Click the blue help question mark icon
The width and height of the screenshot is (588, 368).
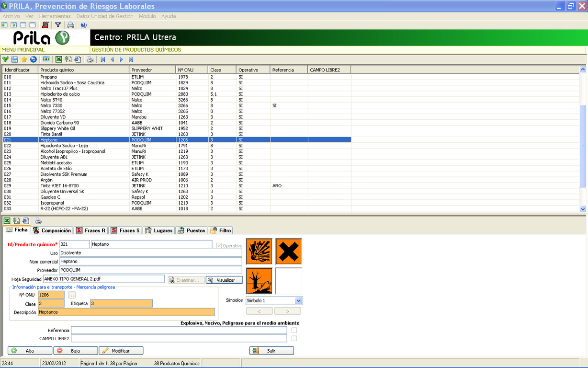(83, 25)
